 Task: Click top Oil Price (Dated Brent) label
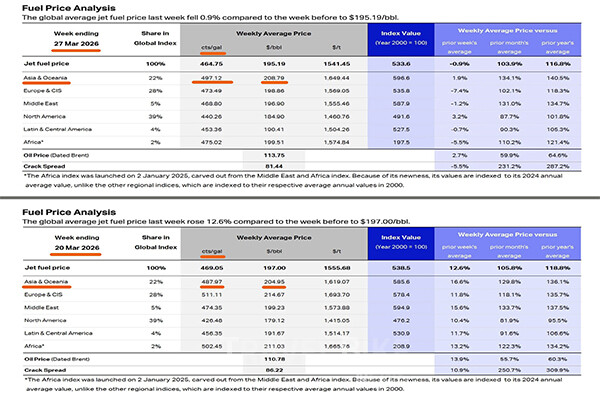pyautogui.click(x=56, y=155)
